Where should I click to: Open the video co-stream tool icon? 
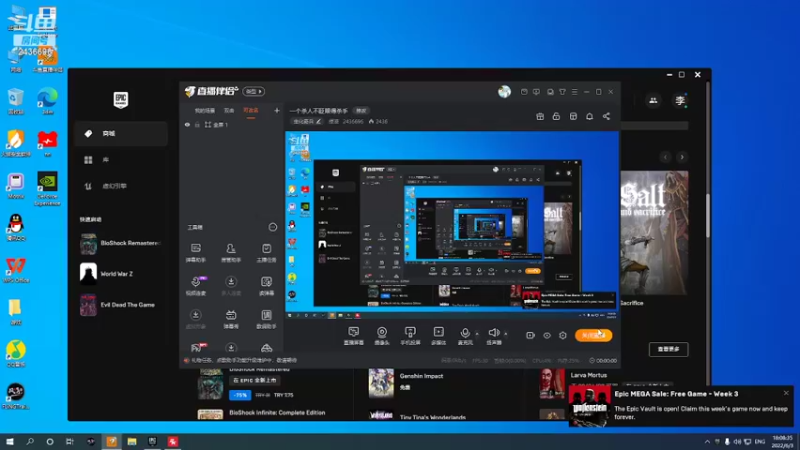[x=196, y=286]
